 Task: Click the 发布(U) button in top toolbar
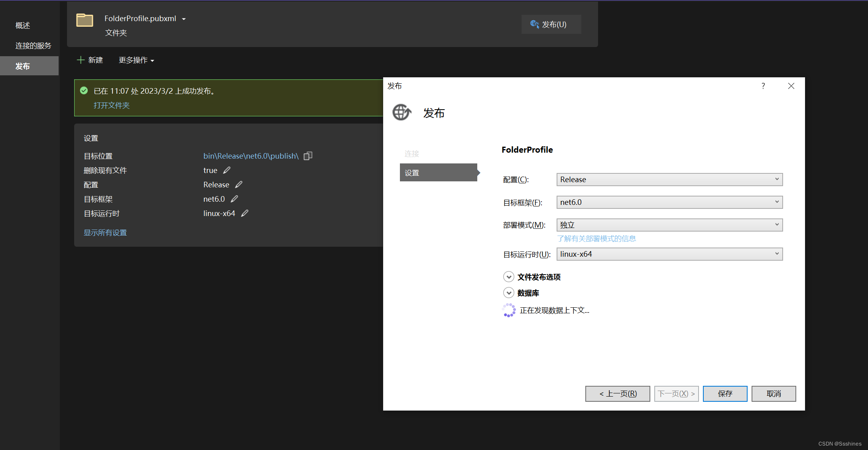coord(549,24)
